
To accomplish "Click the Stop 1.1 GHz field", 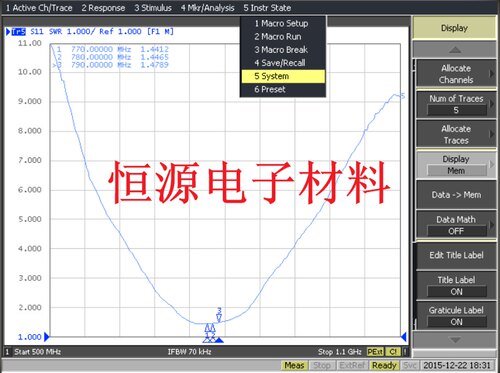I will click(x=339, y=352).
